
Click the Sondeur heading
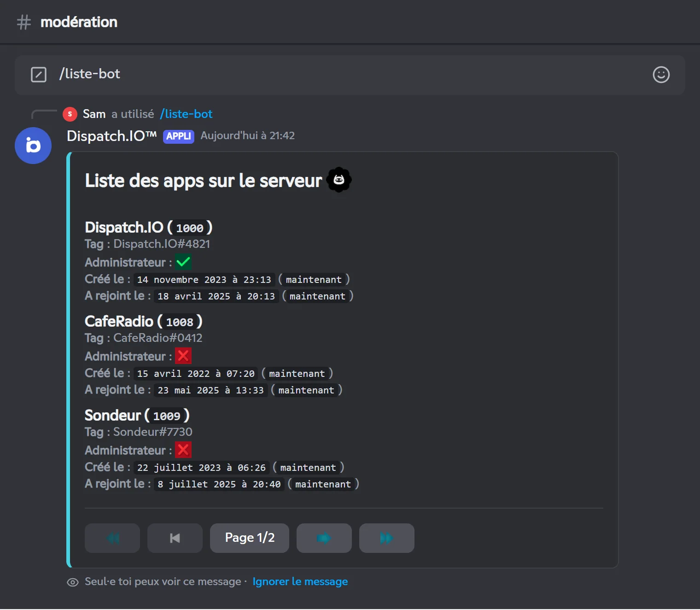coord(113,415)
